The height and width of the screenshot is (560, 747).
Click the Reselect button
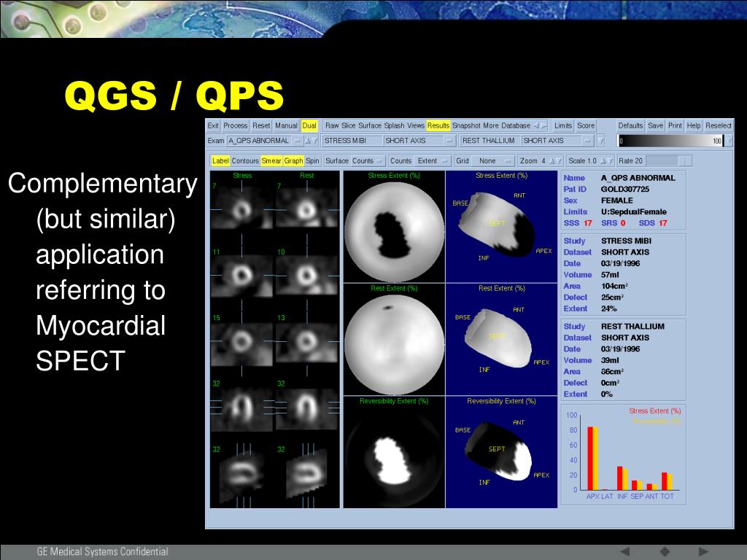[x=719, y=125]
